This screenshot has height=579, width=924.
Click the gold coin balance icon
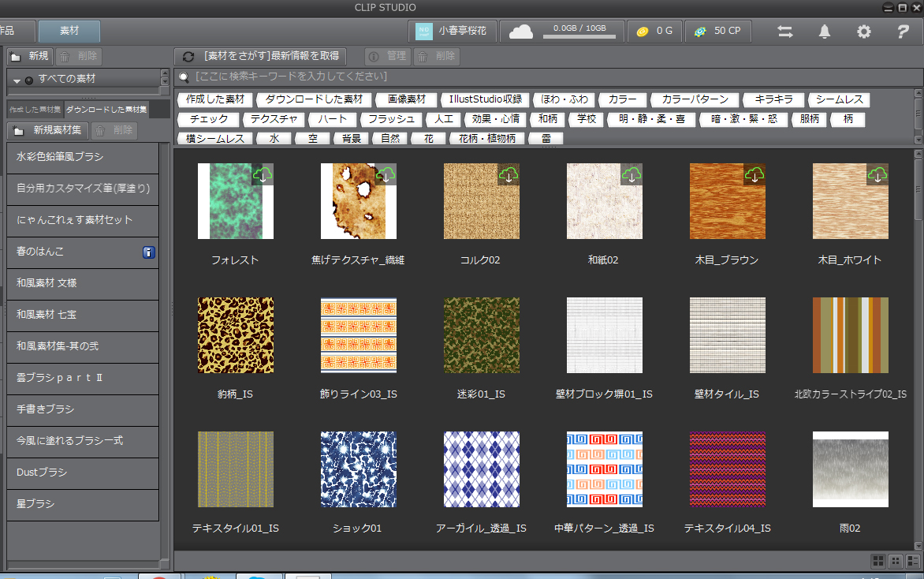click(x=643, y=32)
